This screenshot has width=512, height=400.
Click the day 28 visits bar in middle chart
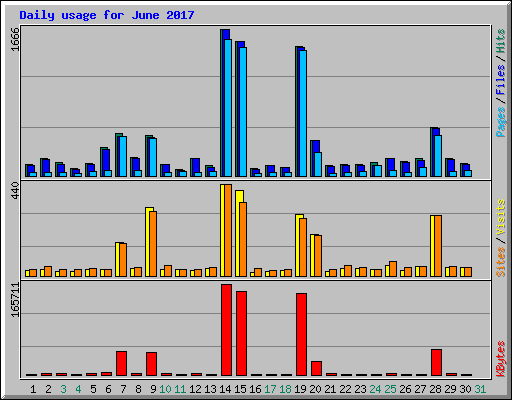point(432,246)
